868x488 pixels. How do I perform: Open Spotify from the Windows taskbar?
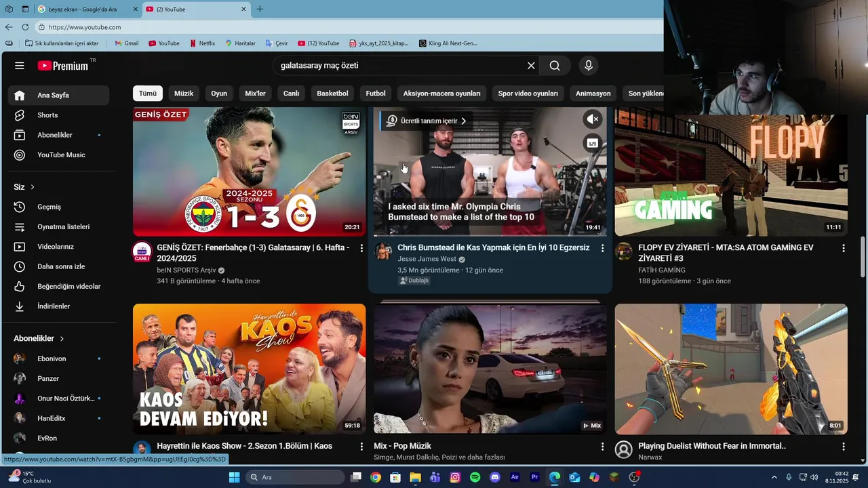(475, 477)
